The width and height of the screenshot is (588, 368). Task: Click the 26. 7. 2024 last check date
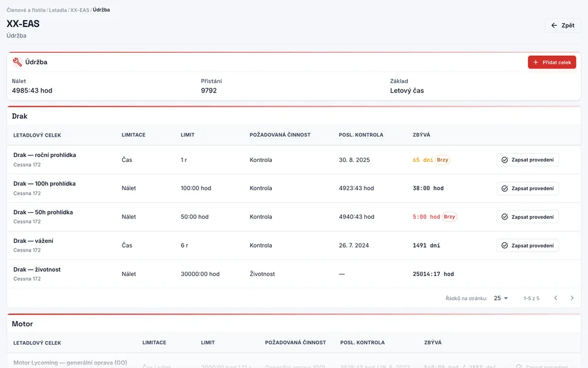[354, 245]
